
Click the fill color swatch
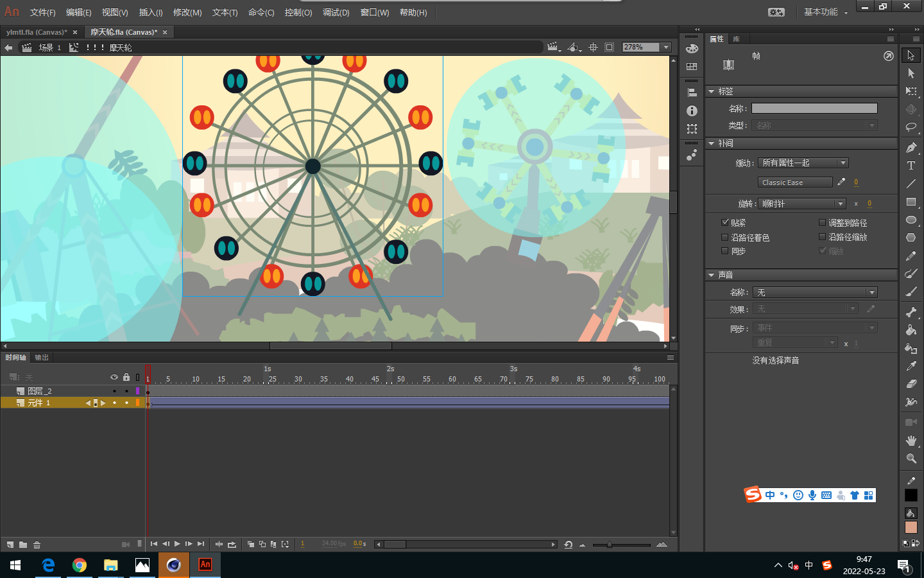(911, 527)
